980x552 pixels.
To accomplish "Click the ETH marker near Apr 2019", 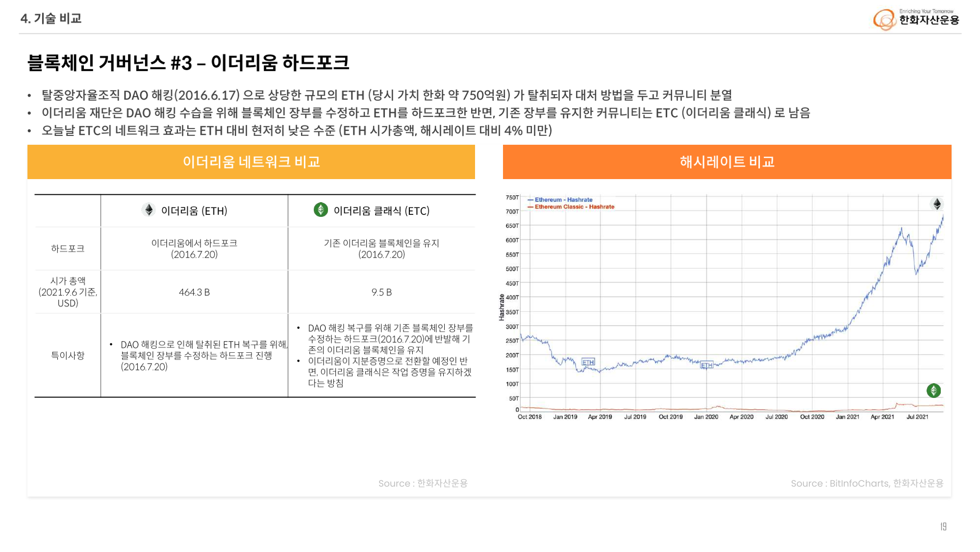I will [588, 362].
